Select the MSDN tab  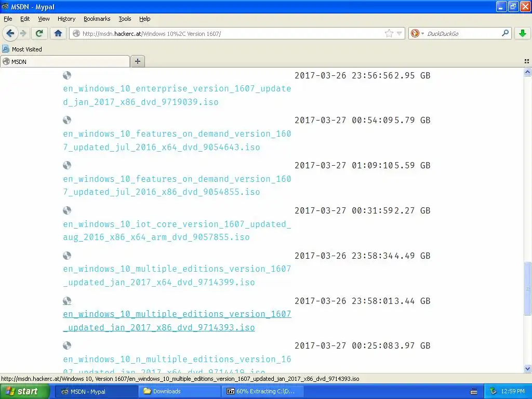(x=65, y=61)
